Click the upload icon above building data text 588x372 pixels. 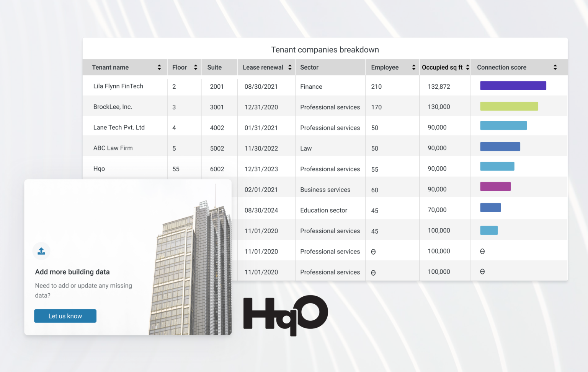click(x=41, y=251)
